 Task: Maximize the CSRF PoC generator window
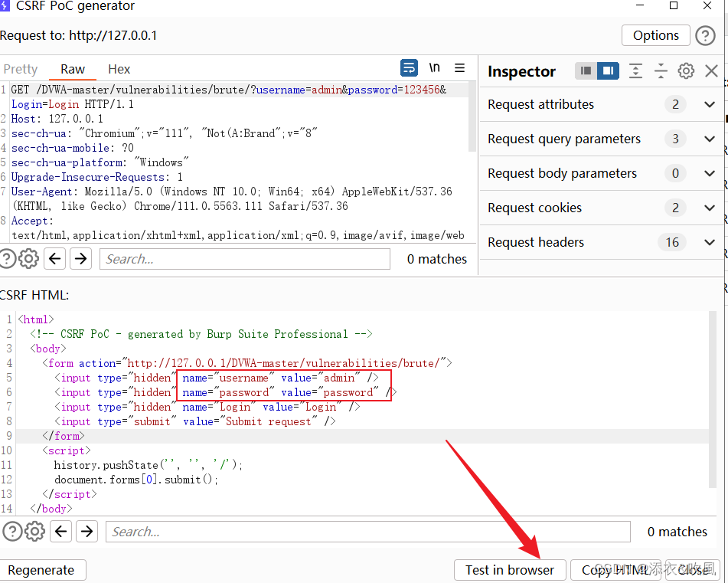673,5
